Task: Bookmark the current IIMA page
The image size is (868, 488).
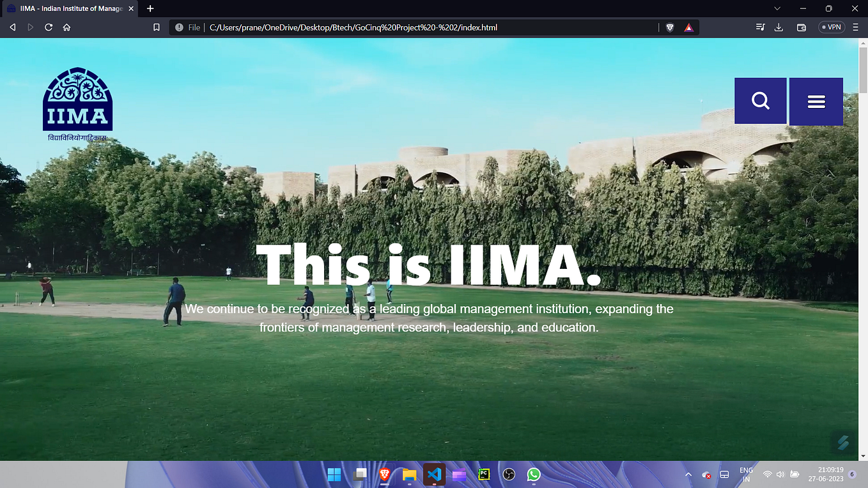Action: point(156,27)
